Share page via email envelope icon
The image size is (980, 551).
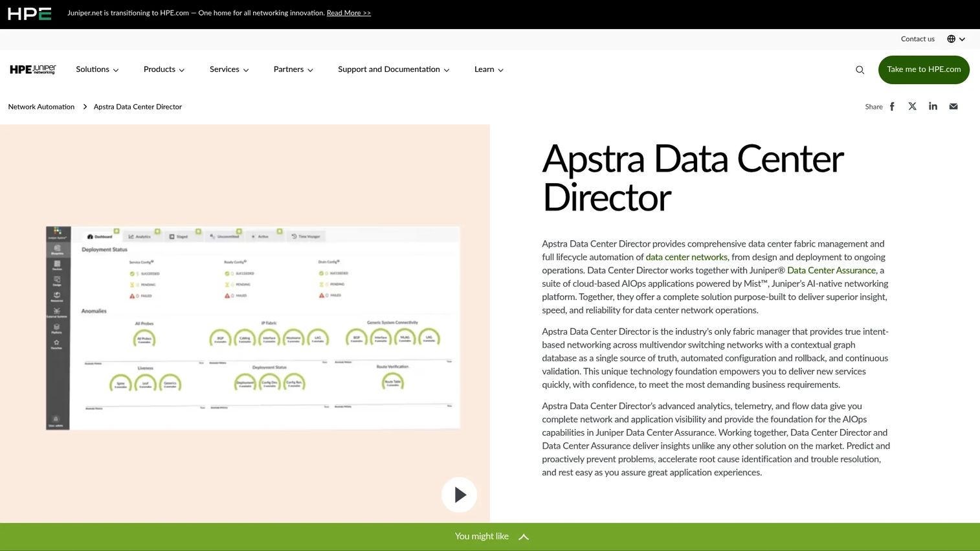coord(953,106)
